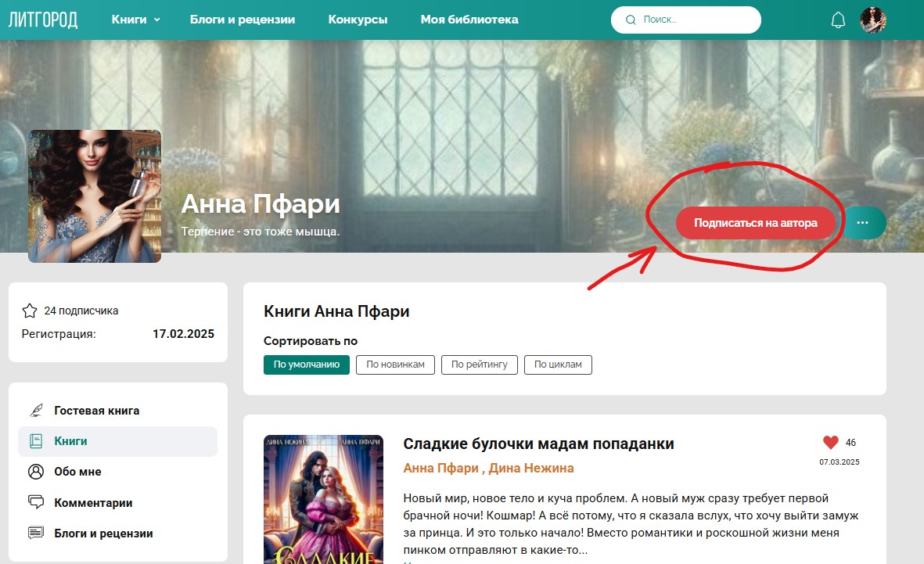Click Подписаться на автора button
Screen dimensions: 924x564
(x=756, y=223)
